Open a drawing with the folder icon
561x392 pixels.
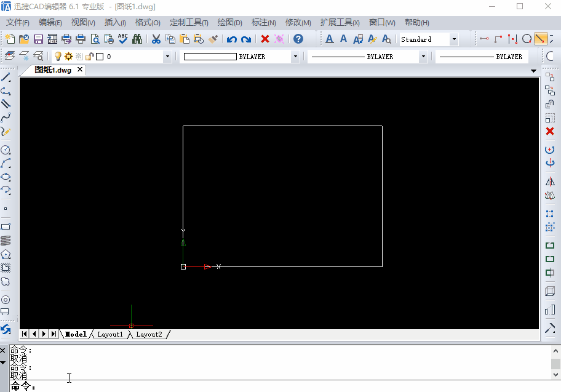pos(24,39)
